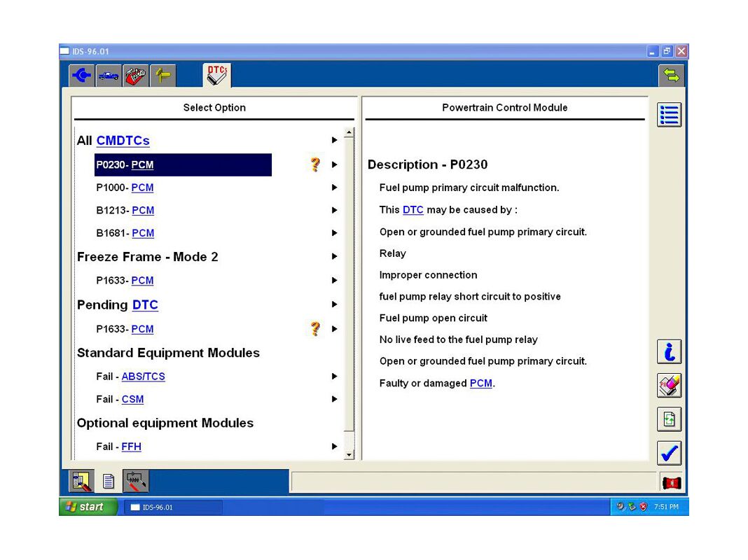Screen dimensions: 748x560
Task: Select the blue car vehicle tab
Action: [107, 75]
